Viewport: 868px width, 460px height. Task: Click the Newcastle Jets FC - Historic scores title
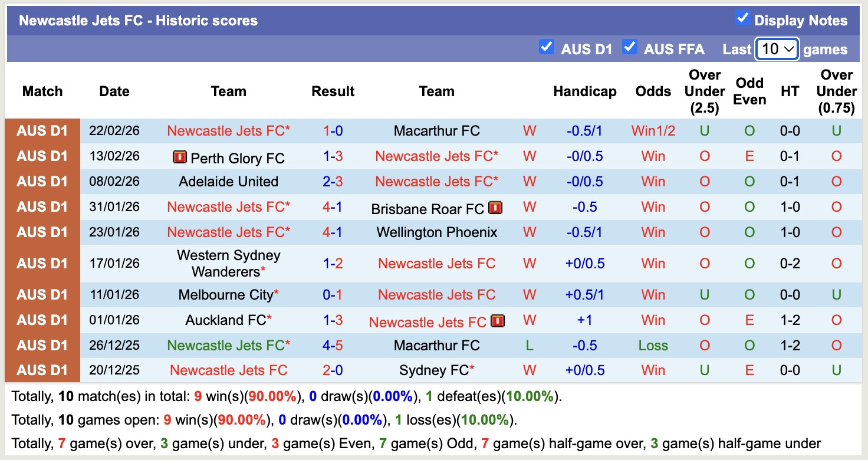137,20
